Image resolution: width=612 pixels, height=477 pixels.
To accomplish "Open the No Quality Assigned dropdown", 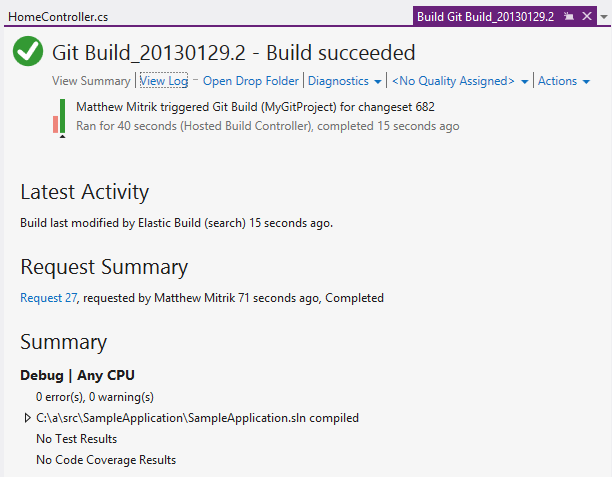I will tap(459, 81).
